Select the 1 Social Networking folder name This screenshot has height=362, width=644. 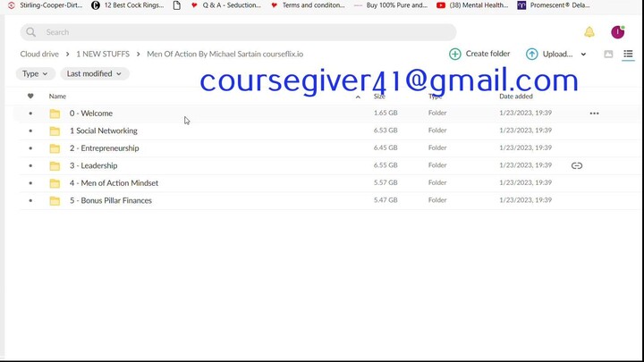104,130
